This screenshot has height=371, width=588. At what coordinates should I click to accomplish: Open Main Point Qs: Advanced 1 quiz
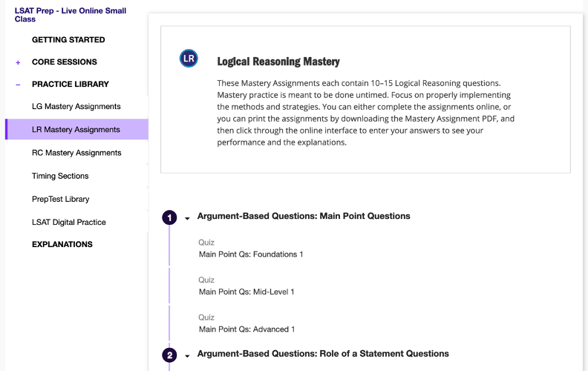pyautogui.click(x=246, y=329)
